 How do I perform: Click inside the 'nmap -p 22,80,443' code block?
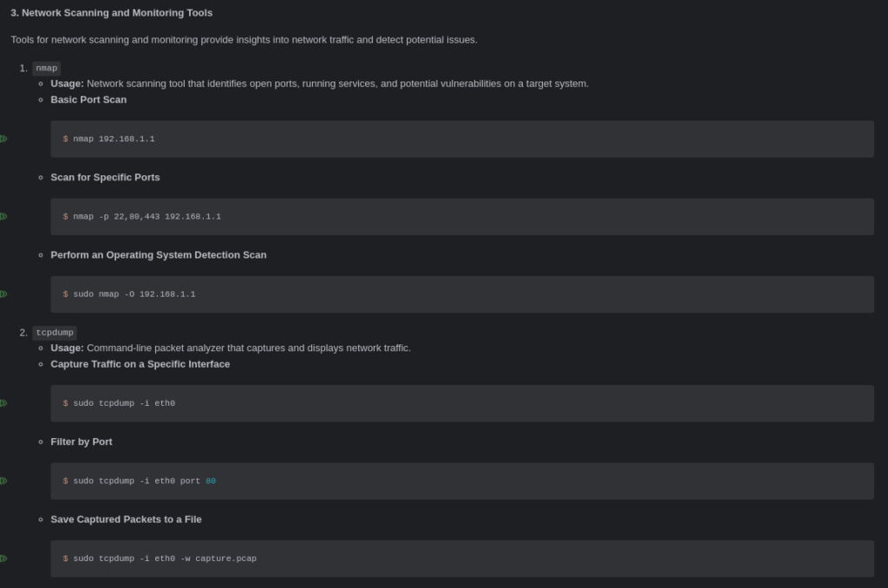tap(462, 217)
